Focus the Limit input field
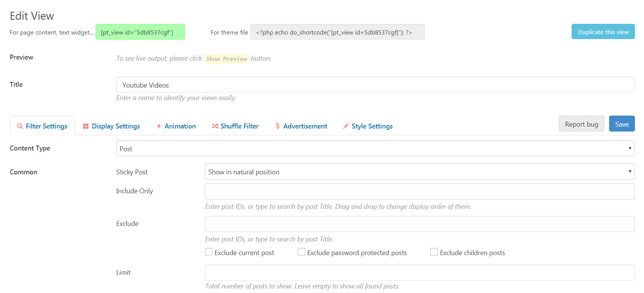Image resolution: width=644 pixels, height=293 pixels. tap(420, 273)
